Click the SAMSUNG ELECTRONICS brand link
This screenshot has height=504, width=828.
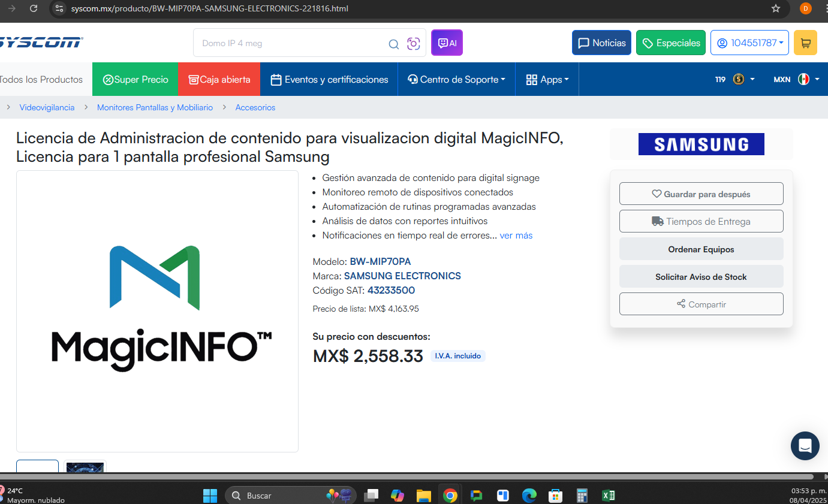click(x=402, y=276)
